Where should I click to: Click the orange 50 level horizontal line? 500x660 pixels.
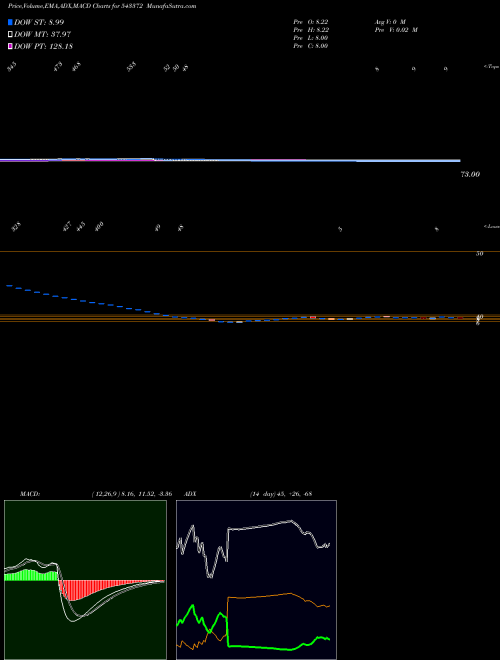click(250, 251)
